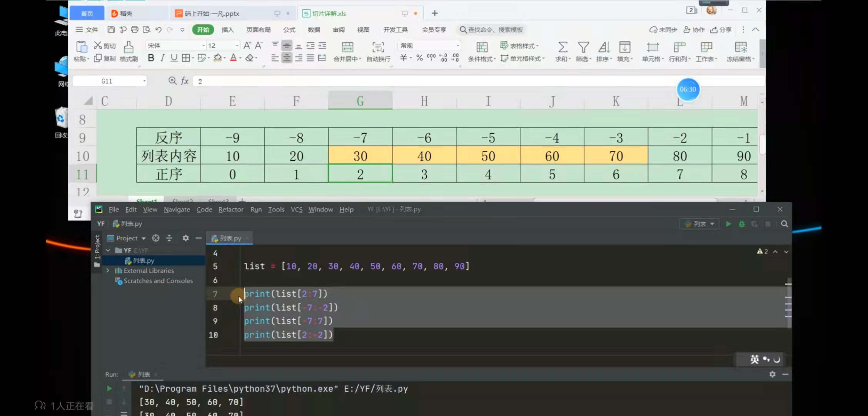Click the 分享 share button

[721, 30]
